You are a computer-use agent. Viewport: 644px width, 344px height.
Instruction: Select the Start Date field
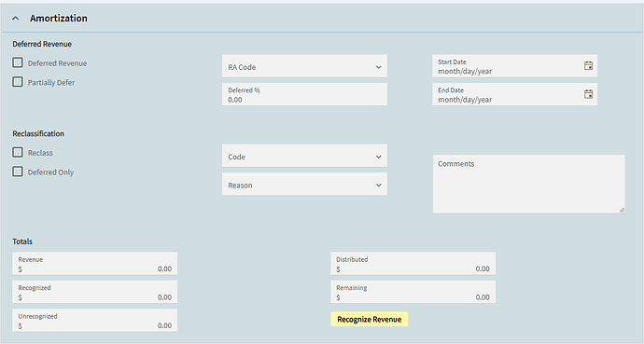coord(514,66)
